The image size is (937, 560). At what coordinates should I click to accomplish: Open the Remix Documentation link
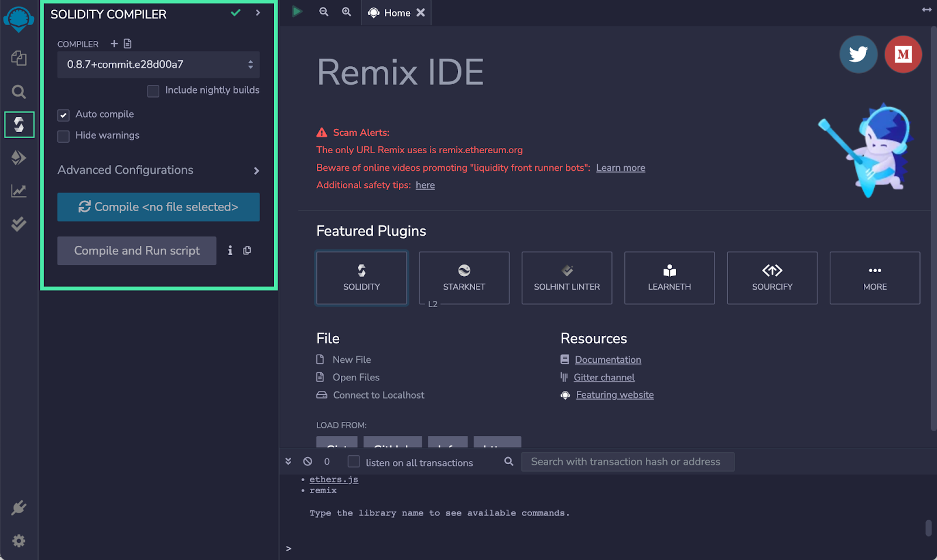(607, 359)
